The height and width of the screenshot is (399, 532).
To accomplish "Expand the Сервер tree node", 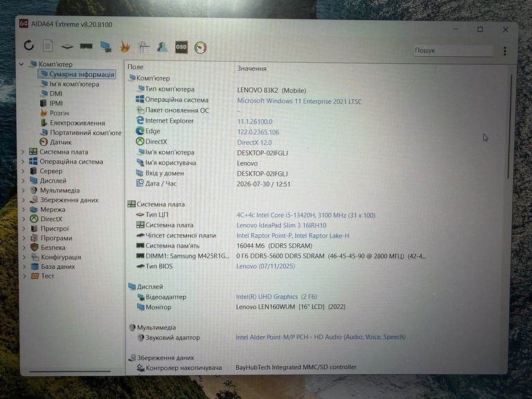I will tap(23, 171).
